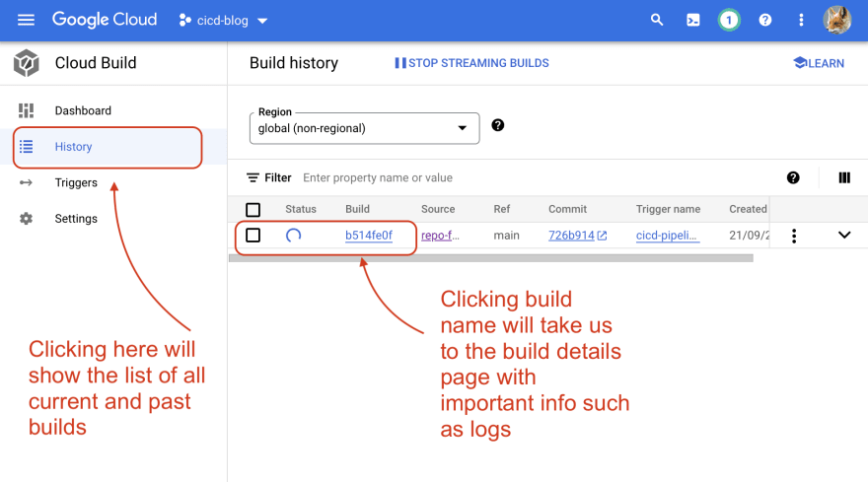
Task: Click the Build column header
Action: coord(358,209)
